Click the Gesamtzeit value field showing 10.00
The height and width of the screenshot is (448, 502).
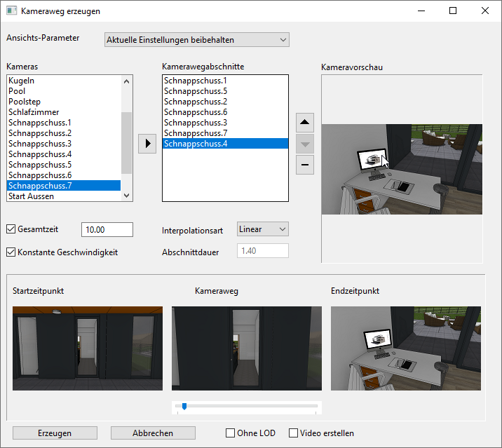pyautogui.click(x=107, y=230)
